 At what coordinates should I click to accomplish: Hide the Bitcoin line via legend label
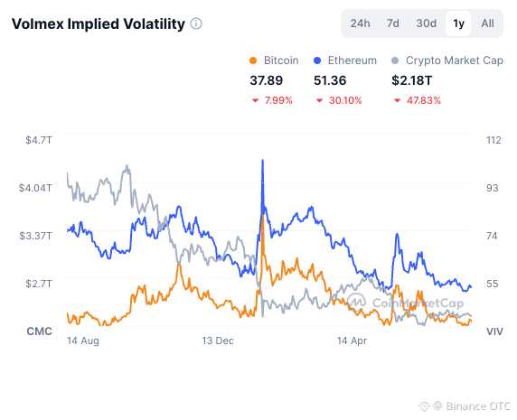[281, 61]
